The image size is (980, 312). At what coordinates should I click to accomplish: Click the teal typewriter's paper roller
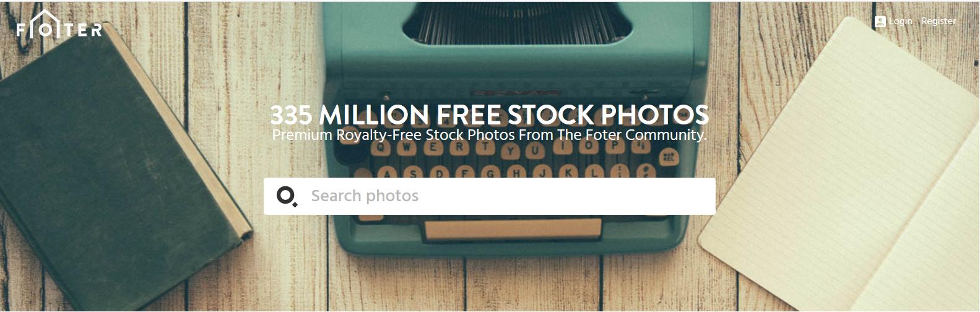[517, 25]
